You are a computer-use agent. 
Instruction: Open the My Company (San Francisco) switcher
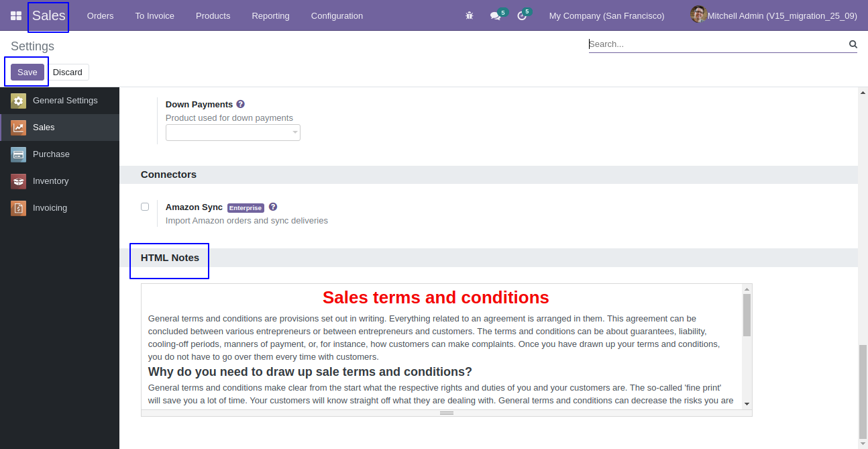tap(606, 15)
